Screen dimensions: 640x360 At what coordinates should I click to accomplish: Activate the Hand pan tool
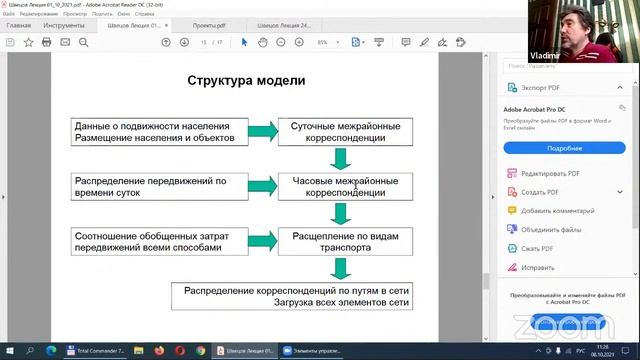pyautogui.click(x=262, y=42)
